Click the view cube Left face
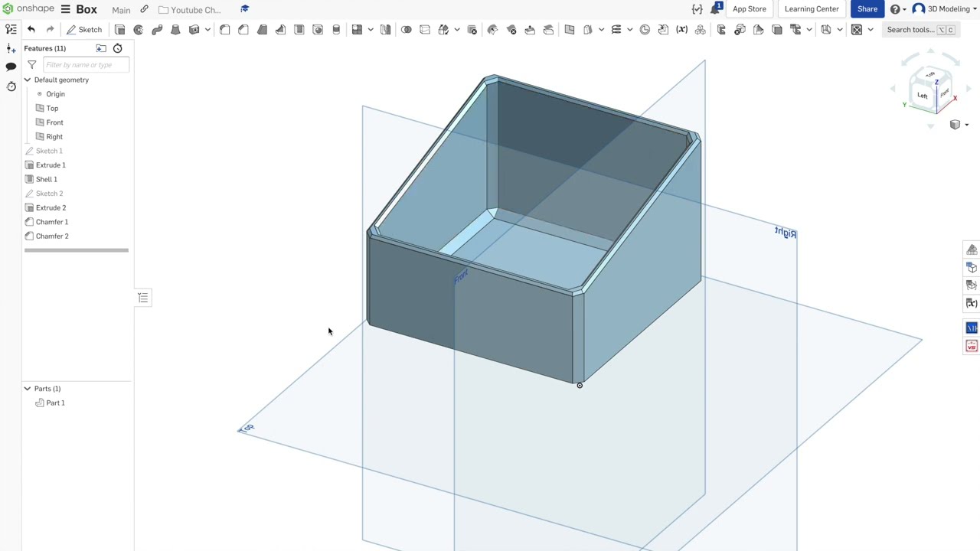Screen dimensions: 980x551 click(x=922, y=96)
